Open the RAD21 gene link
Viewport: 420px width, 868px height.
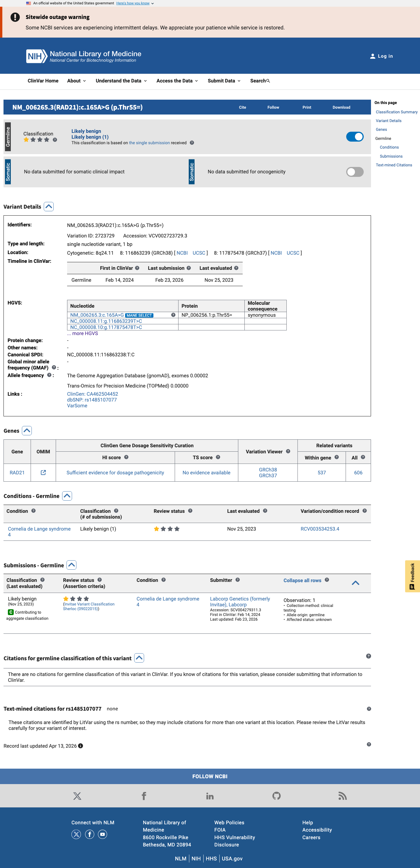click(x=17, y=472)
